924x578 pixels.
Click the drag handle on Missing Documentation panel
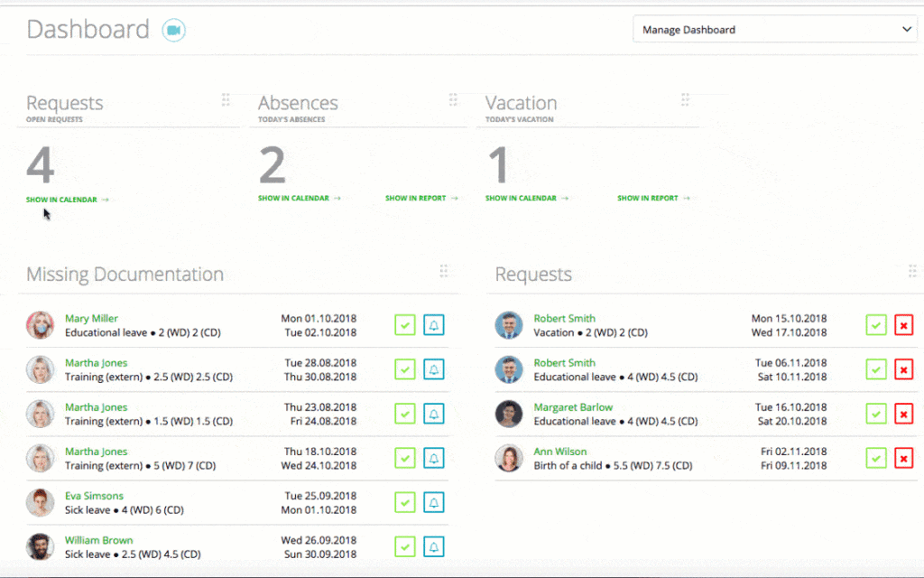(444, 271)
